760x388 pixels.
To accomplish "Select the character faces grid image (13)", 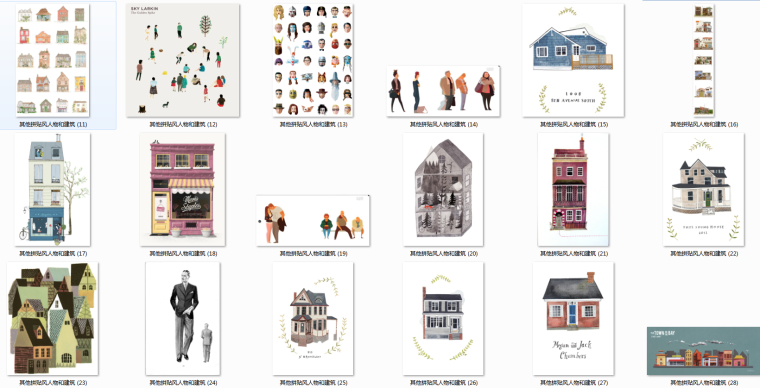I will point(313,61).
